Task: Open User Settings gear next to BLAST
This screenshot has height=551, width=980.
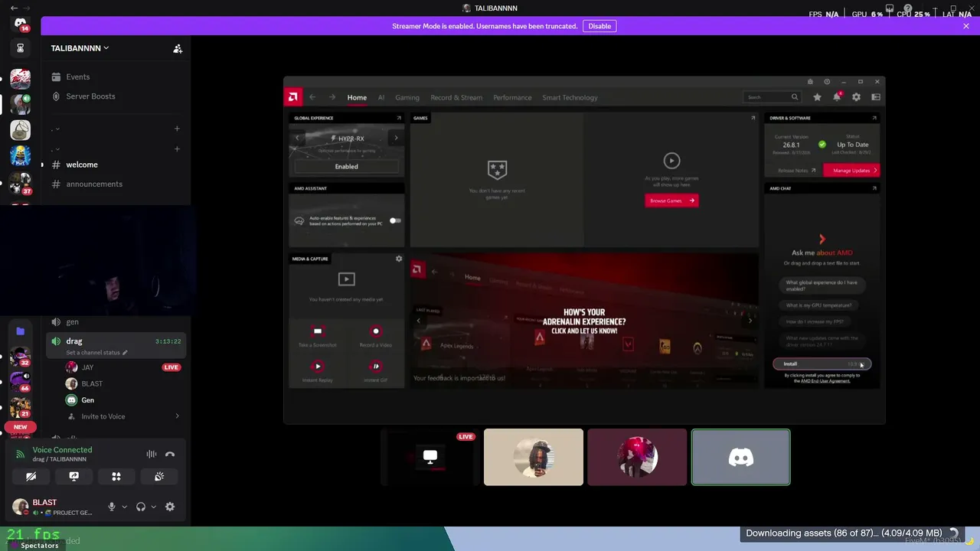Action: [x=170, y=507]
